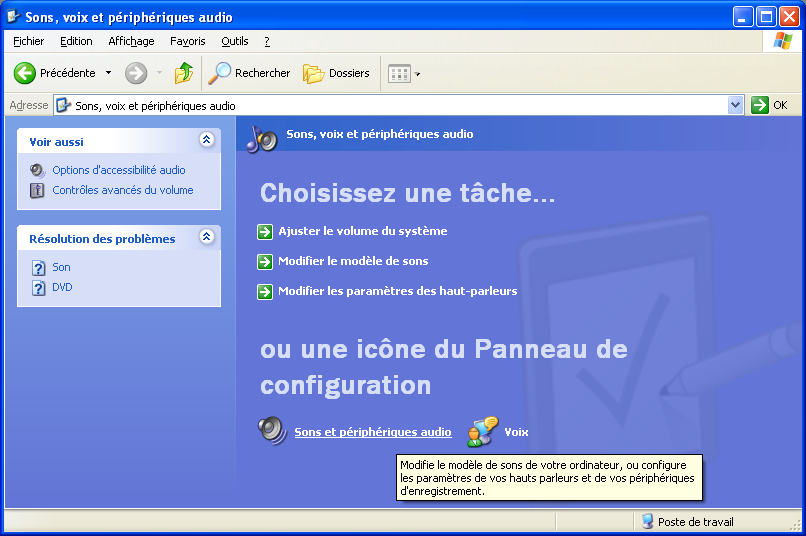
Task: Open the Son troubleshooter link
Action: [x=61, y=267]
